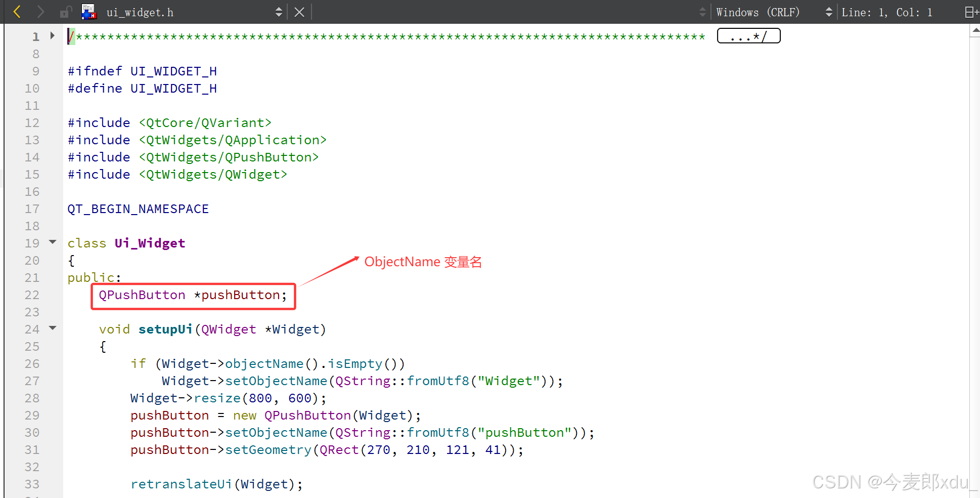Collapse setupUi function at line 24
The image size is (980, 498).
[x=53, y=328]
